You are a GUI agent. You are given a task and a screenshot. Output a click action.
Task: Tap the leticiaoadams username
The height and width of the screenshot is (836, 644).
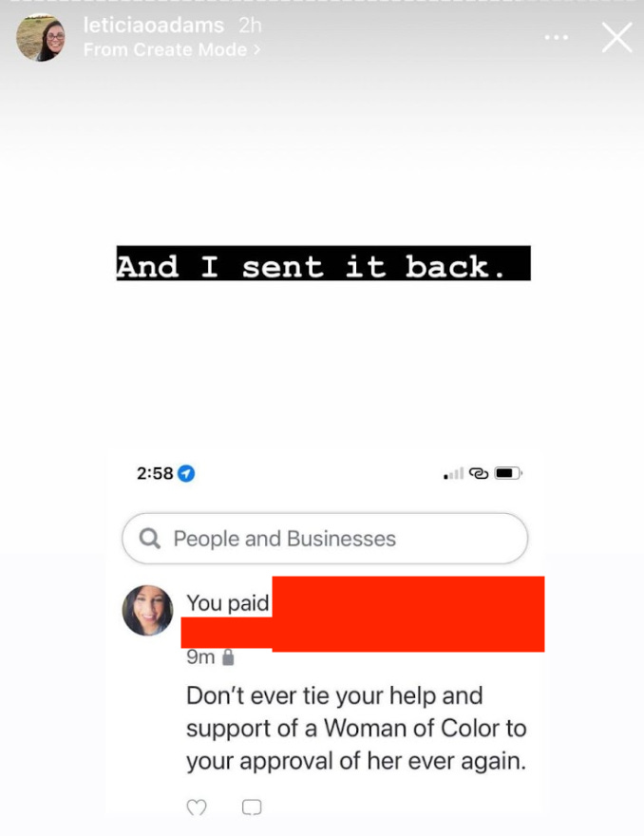point(154,25)
